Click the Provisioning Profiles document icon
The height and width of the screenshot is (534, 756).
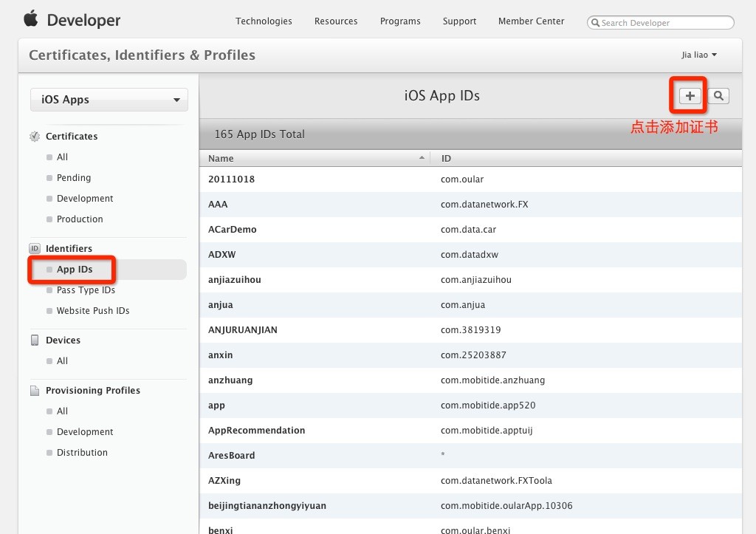(x=35, y=390)
